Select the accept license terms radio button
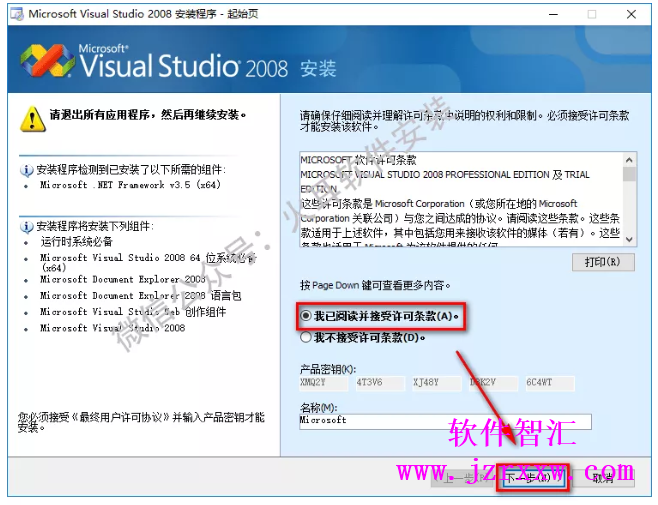This screenshot has height=505, width=658. click(x=306, y=315)
